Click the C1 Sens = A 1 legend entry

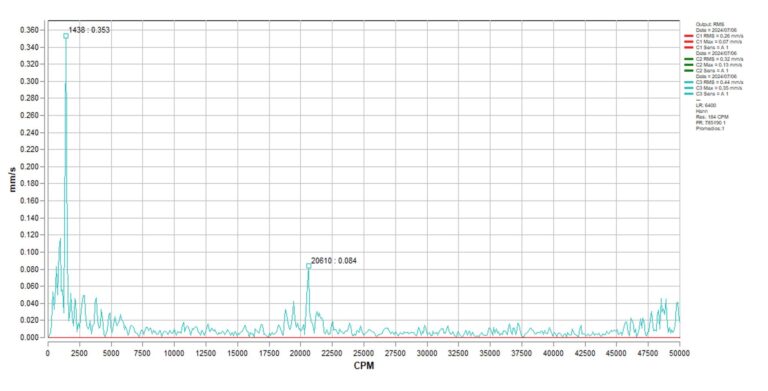click(712, 47)
